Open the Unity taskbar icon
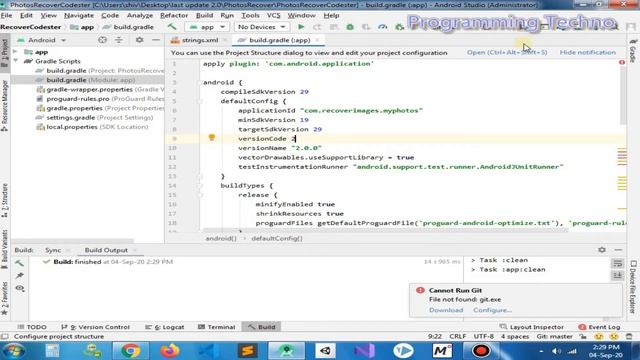Image resolution: width=640 pixels, height=360 pixels. point(325,351)
